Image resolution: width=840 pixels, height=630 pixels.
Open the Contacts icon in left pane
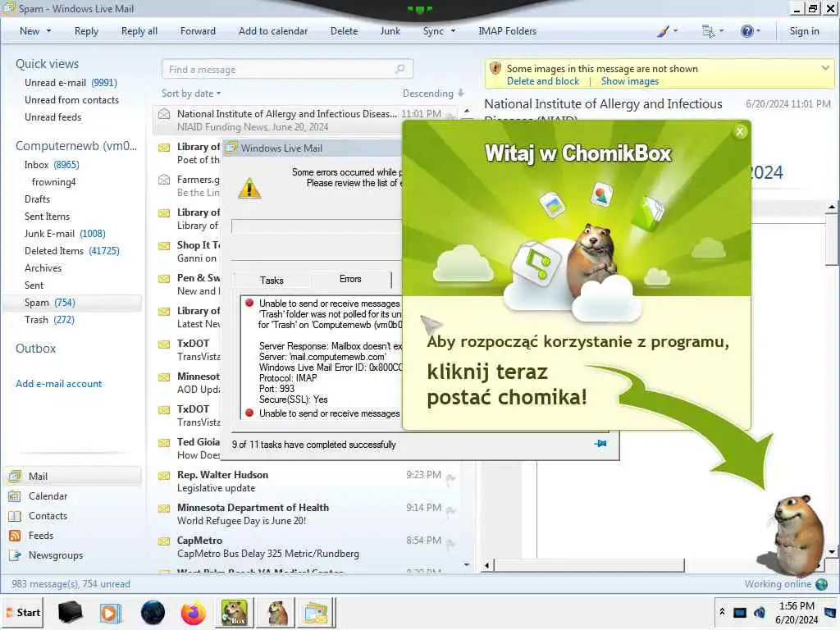click(15, 516)
